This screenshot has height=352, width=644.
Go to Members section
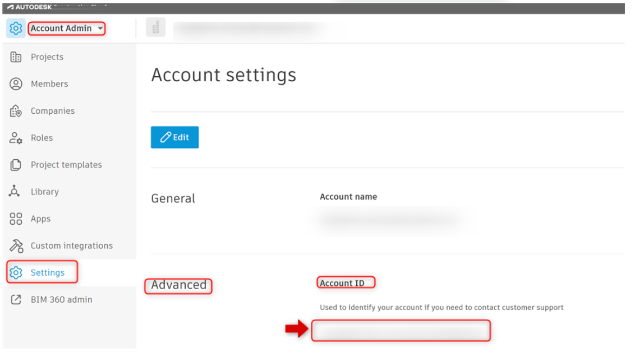[x=49, y=84]
